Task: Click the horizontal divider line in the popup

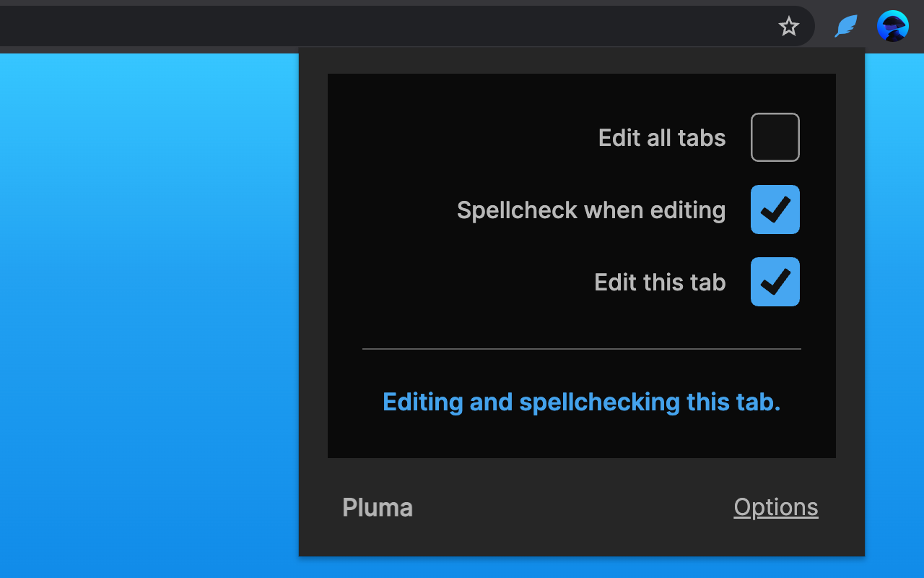Action: coord(581,349)
